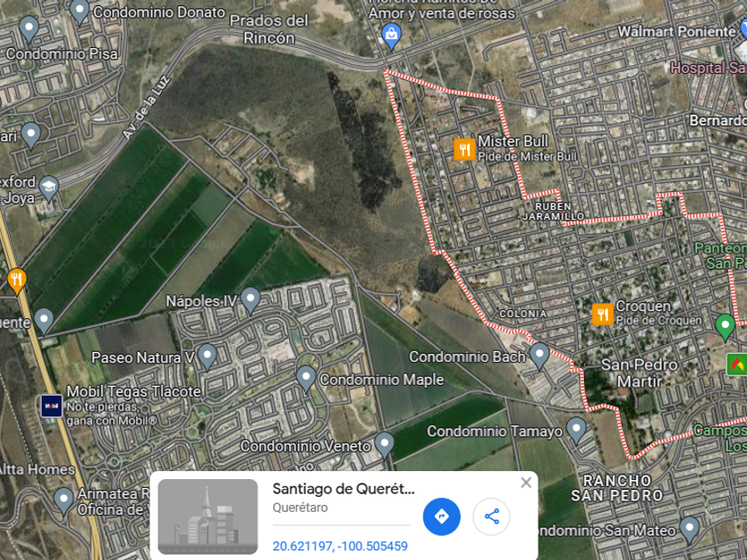The image size is (747, 560).
Task: Click the Mobil Tegas Tlacote gas station icon
Action: point(51,406)
